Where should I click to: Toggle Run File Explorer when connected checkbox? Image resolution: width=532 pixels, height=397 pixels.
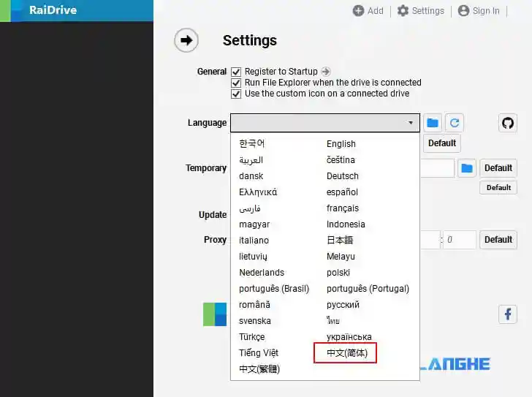236,83
